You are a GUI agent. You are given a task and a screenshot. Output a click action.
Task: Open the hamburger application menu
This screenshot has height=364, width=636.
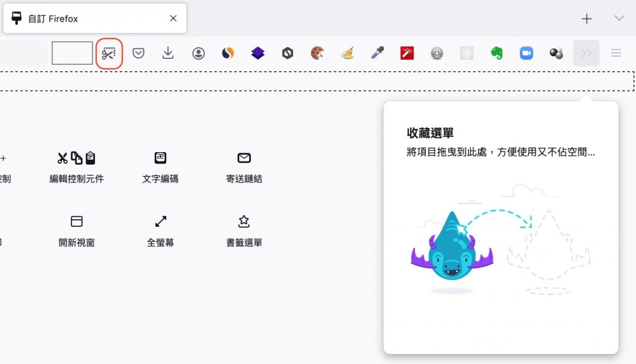click(616, 53)
